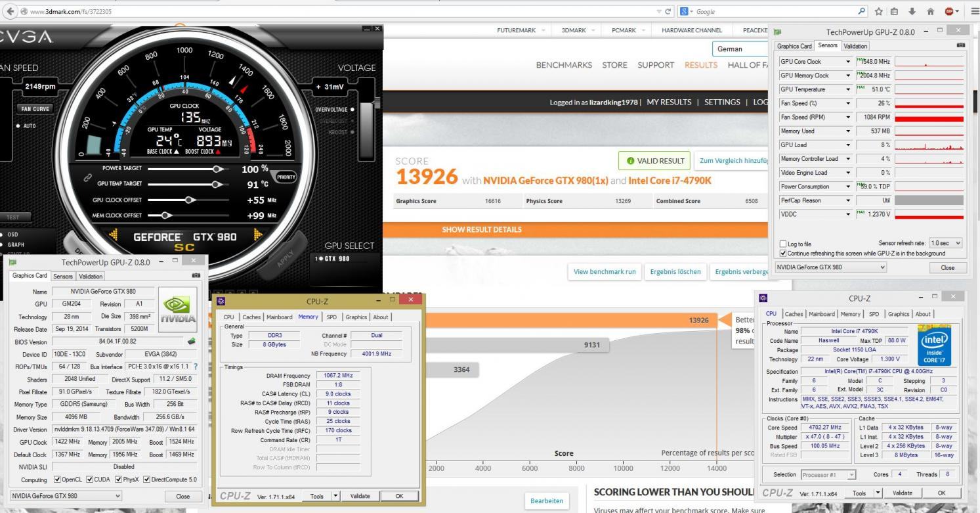The height and width of the screenshot is (513, 980).
Task: Go to browser home page icon
Action: 930,11
